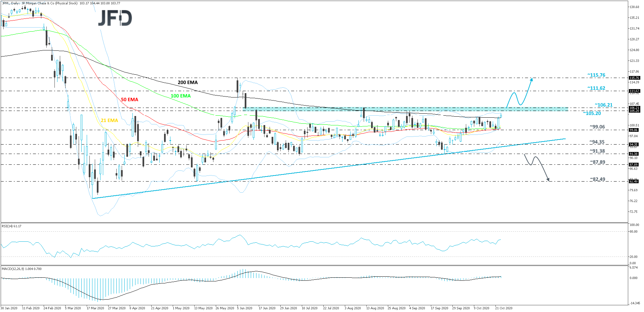Viewport: 644px width, 312px height.
Task: Click the 5 Jun 2020 date label
Action: (245, 308)
